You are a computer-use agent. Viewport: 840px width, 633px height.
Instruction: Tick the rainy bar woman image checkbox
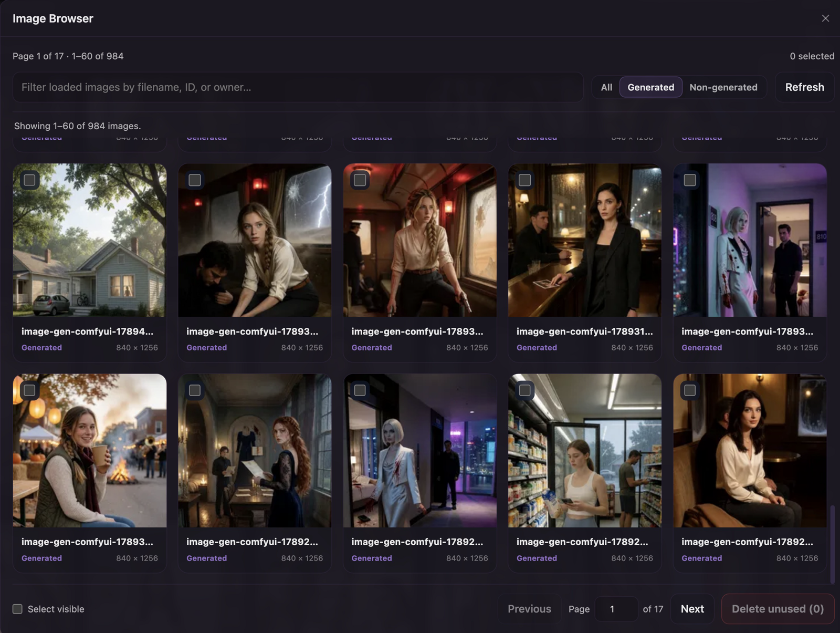click(x=524, y=180)
